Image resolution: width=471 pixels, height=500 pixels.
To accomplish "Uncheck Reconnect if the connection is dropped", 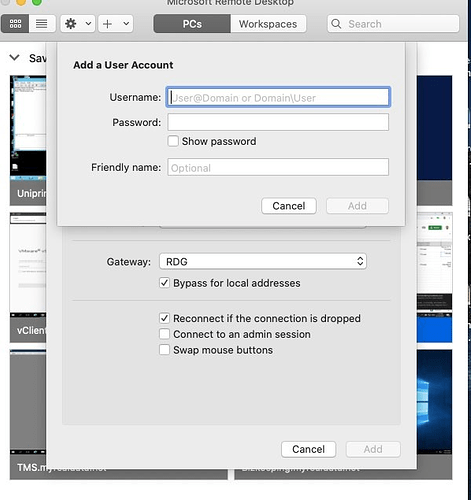I will pos(164,318).
